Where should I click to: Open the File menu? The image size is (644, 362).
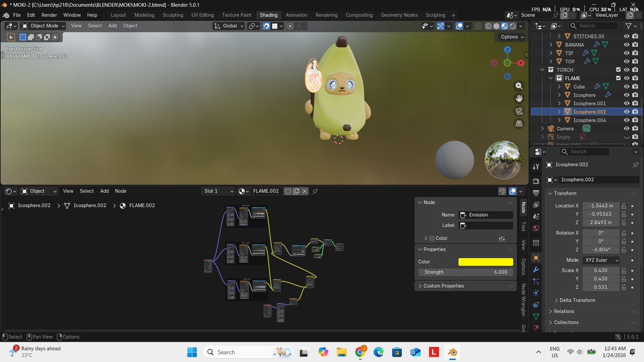pos(17,15)
